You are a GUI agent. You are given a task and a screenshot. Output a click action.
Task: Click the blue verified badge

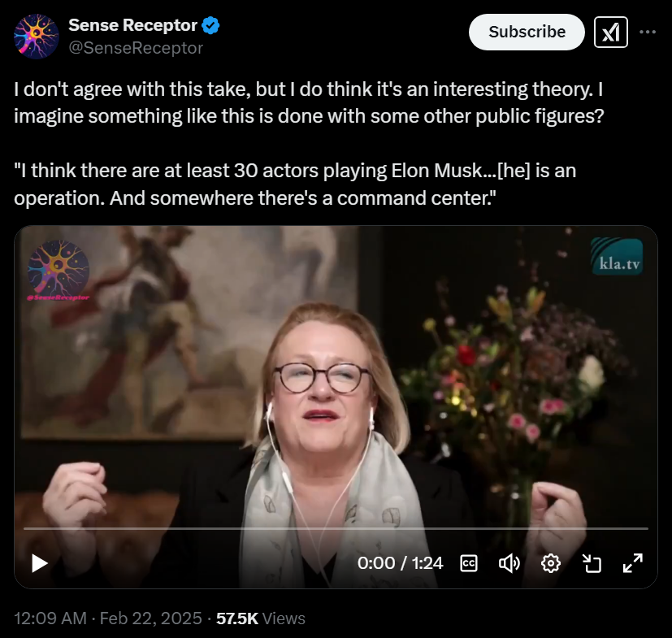pos(210,26)
